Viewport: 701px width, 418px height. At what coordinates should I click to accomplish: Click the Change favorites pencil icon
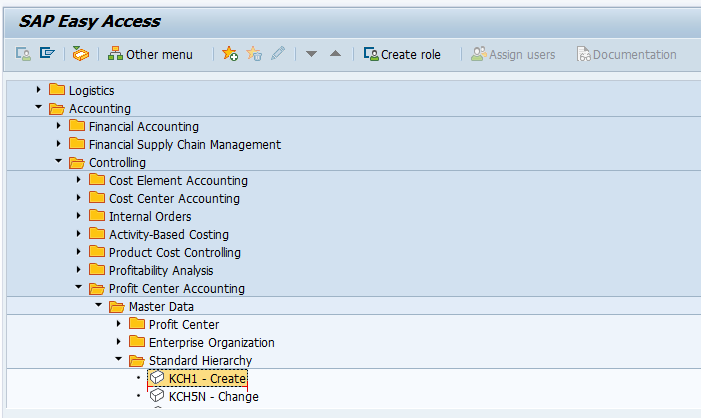click(278, 53)
